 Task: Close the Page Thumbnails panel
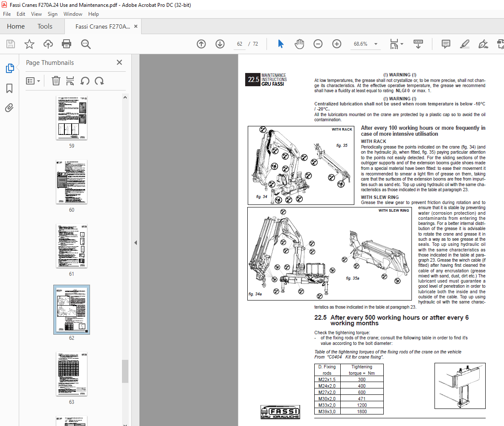click(x=119, y=62)
